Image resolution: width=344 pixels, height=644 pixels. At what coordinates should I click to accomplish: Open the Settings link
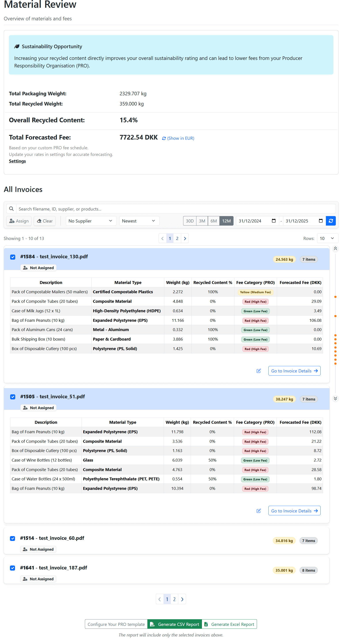[x=17, y=161]
